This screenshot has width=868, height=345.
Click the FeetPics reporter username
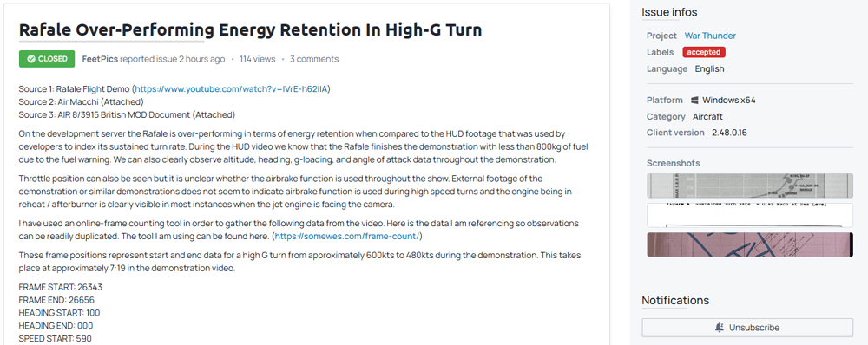tap(100, 59)
